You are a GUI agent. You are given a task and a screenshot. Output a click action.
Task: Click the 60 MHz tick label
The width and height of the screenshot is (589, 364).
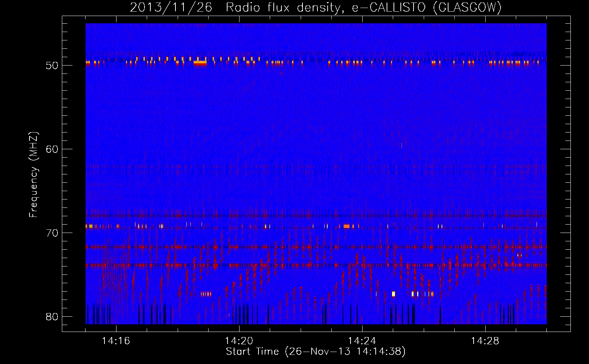52,149
